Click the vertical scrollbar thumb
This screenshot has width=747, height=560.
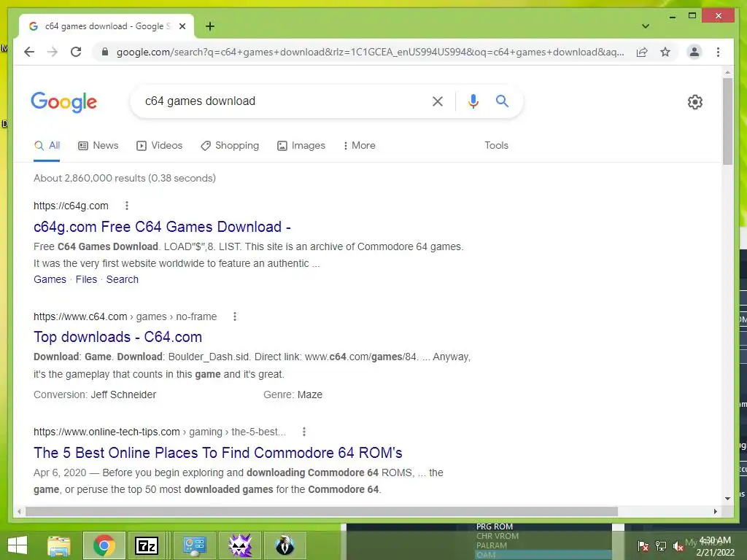pyautogui.click(x=727, y=122)
